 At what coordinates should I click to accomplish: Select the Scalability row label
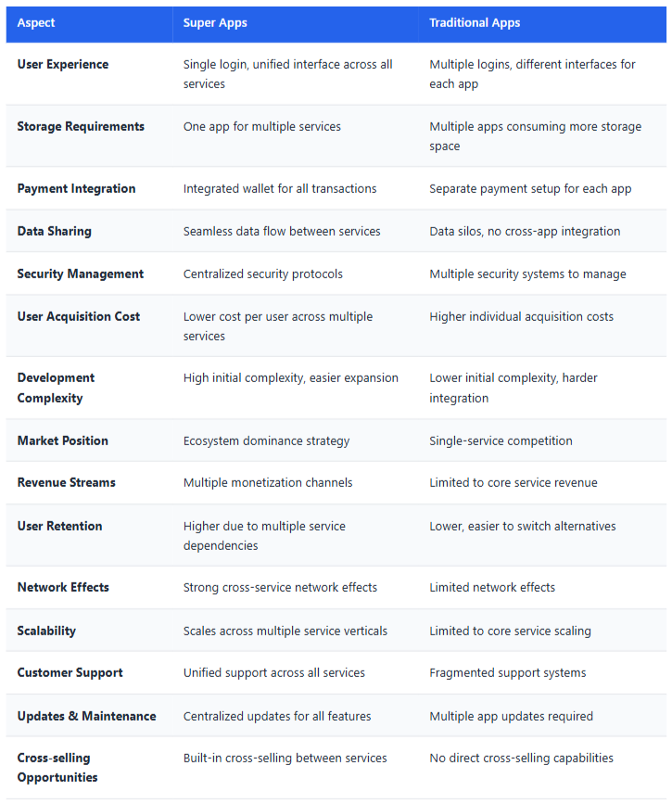tap(46, 631)
